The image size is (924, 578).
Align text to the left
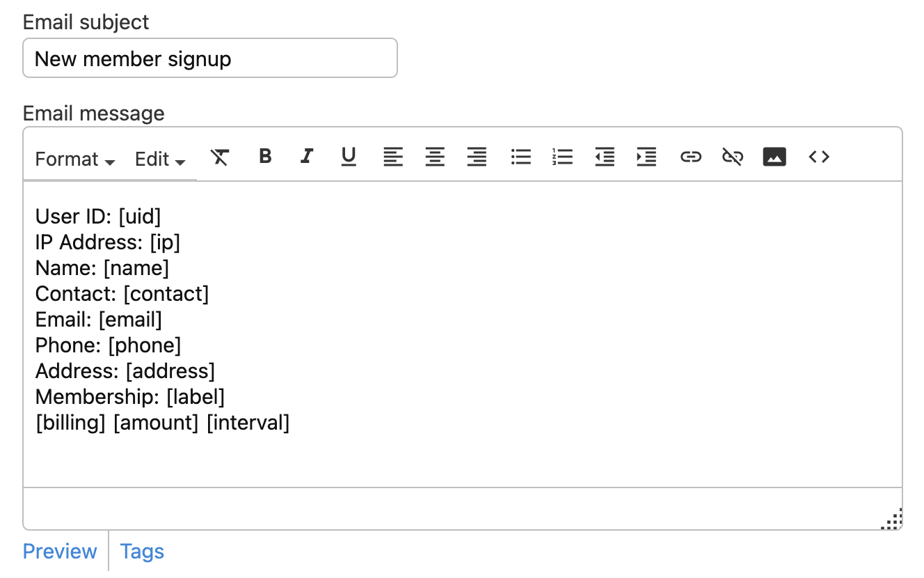pos(393,157)
